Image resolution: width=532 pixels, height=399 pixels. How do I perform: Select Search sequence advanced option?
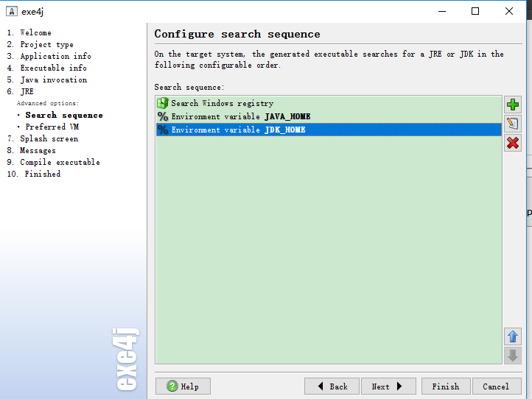[64, 115]
